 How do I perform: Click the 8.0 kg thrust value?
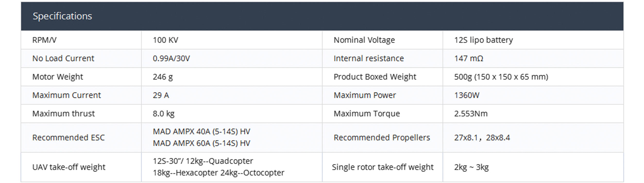pyautogui.click(x=163, y=114)
